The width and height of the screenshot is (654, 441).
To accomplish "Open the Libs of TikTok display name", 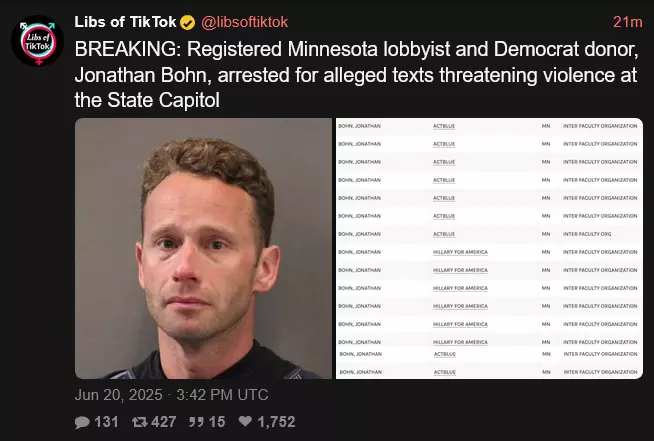I will pyautogui.click(x=126, y=22).
